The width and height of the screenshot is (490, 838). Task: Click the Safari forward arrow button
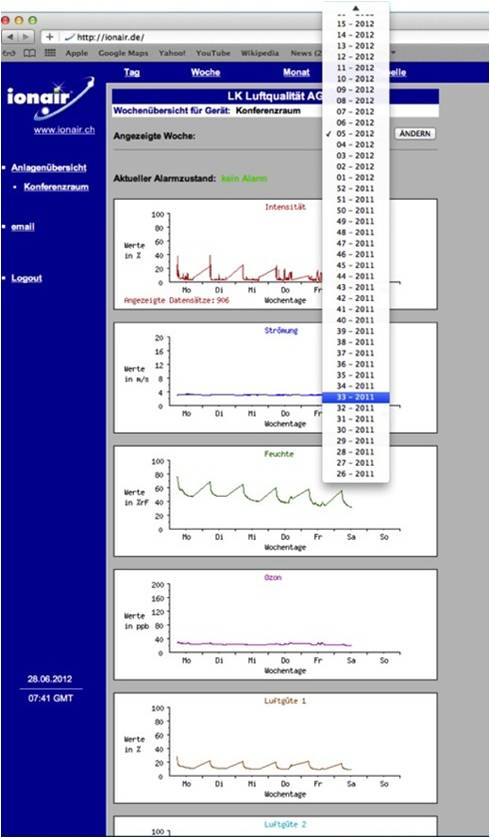pos(26,37)
